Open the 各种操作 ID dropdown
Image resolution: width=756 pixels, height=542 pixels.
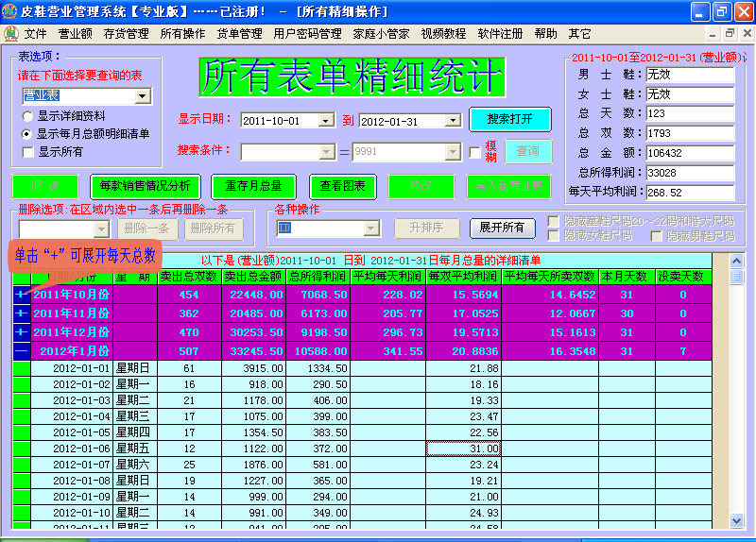click(370, 228)
